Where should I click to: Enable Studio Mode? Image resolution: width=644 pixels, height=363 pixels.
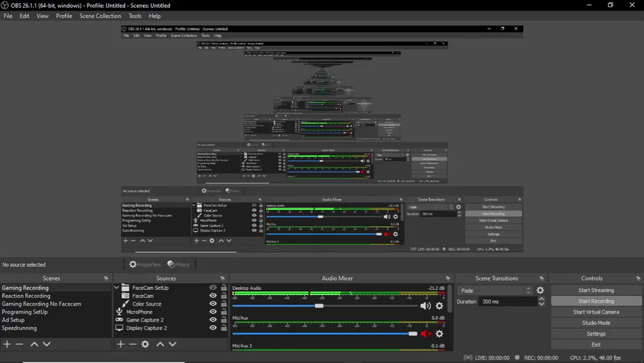pyautogui.click(x=596, y=323)
